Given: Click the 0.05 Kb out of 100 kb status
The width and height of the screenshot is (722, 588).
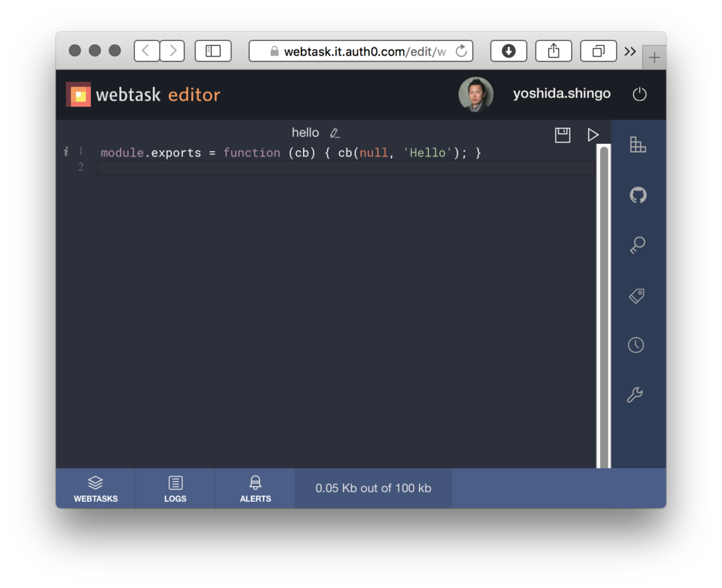Looking at the screenshot, I should coord(373,488).
